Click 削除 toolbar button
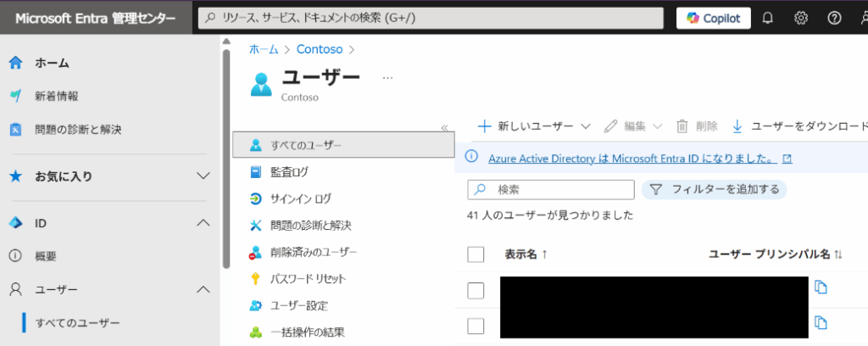868x346 pixels. click(697, 126)
